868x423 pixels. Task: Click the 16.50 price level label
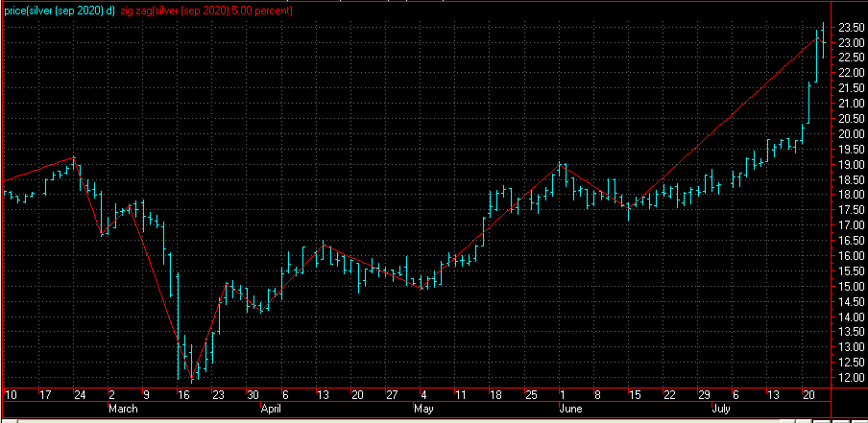pos(850,241)
